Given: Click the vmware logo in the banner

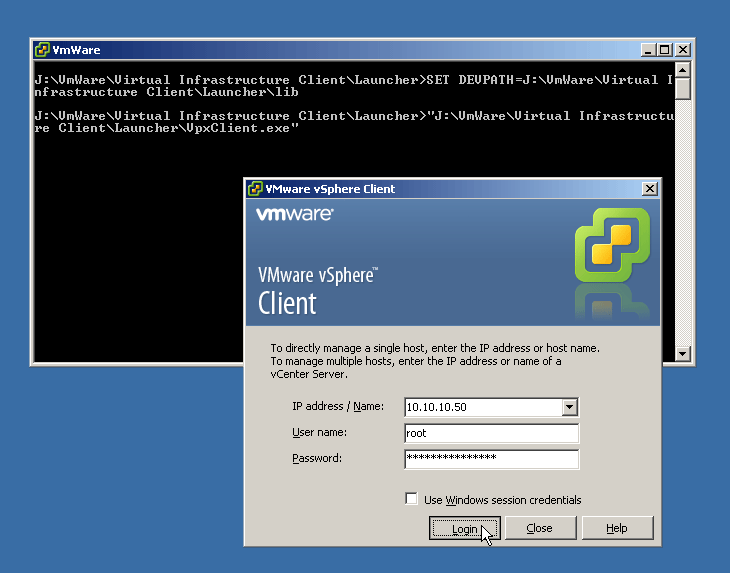Looking at the screenshot, I should coord(295,214).
